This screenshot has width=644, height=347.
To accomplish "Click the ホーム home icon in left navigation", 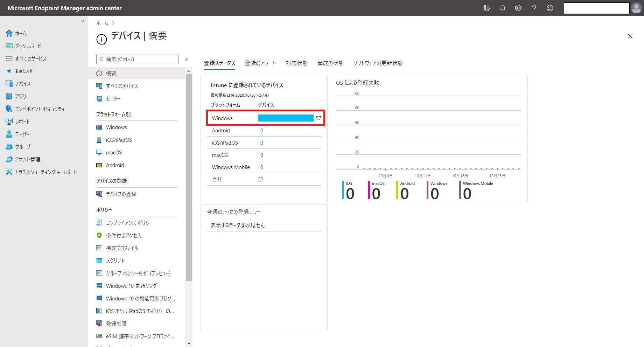I will click(x=9, y=33).
